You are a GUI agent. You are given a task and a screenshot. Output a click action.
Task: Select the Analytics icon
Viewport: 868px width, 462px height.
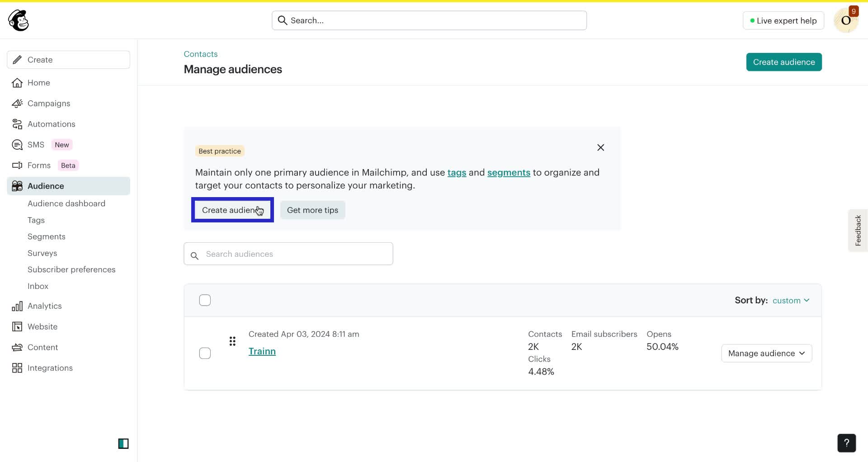point(17,306)
